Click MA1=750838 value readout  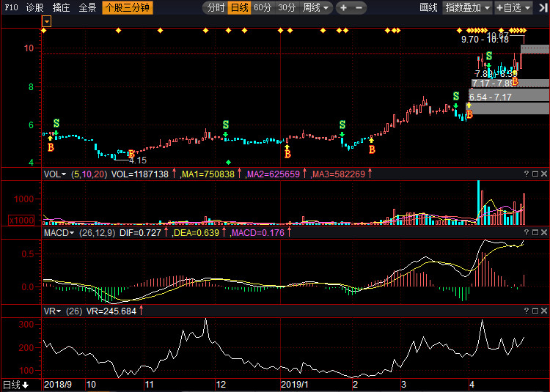[208, 174]
